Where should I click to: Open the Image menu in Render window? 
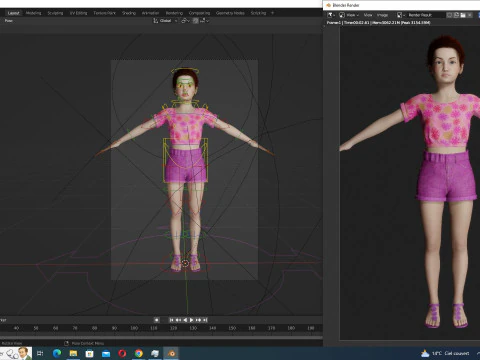[x=382, y=15]
